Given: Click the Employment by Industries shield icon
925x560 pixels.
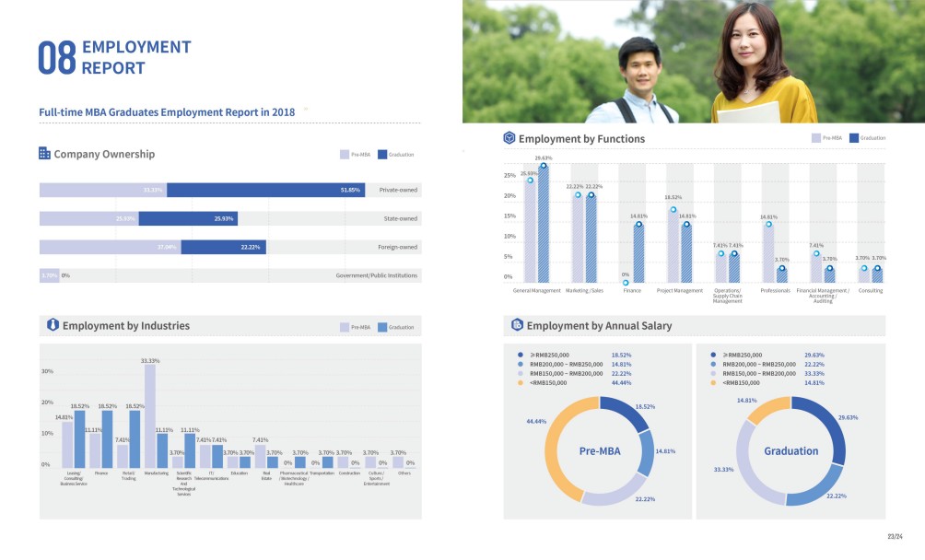Looking at the screenshot, I should pos(53,325).
